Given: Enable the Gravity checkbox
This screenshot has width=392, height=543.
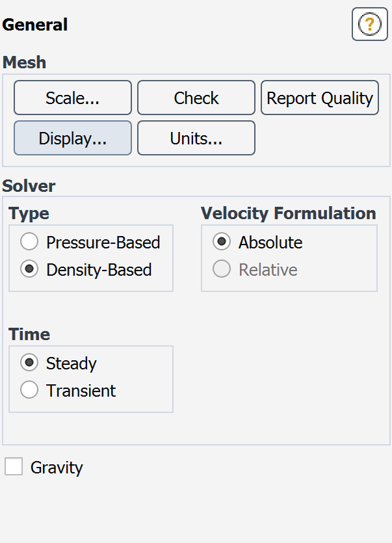Looking at the screenshot, I should (14, 467).
